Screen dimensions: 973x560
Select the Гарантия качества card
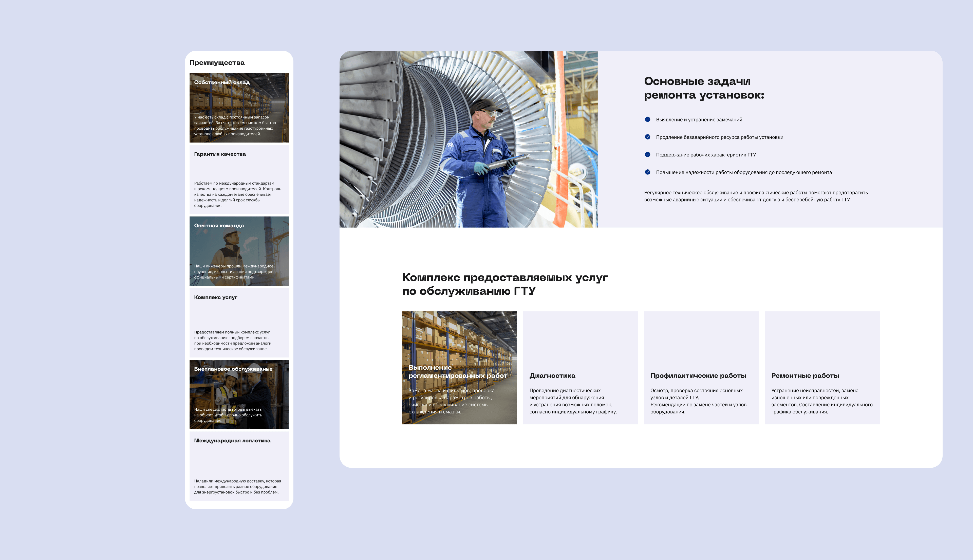click(239, 179)
